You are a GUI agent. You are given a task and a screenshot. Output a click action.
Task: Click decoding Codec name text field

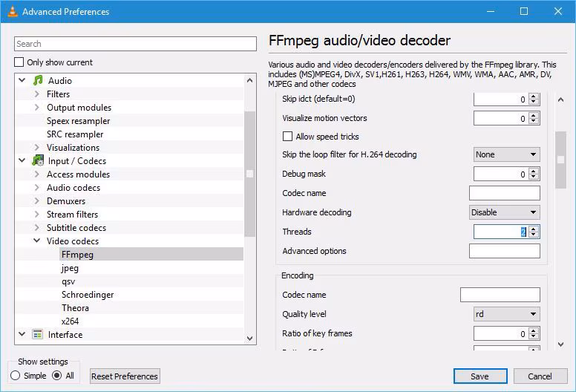504,193
